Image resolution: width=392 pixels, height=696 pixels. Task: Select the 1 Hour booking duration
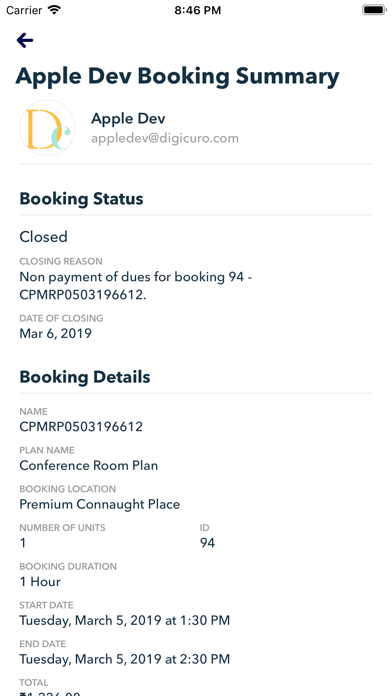(40, 581)
